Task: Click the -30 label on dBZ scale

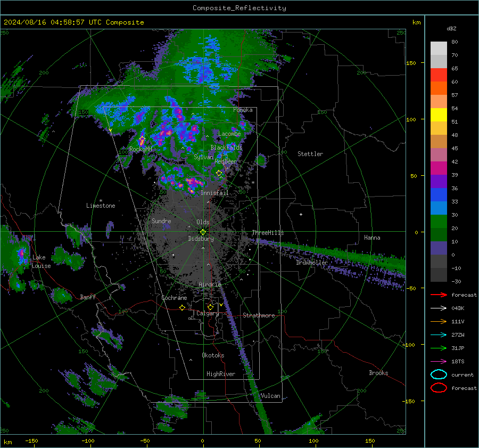Action: coord(456,281)
